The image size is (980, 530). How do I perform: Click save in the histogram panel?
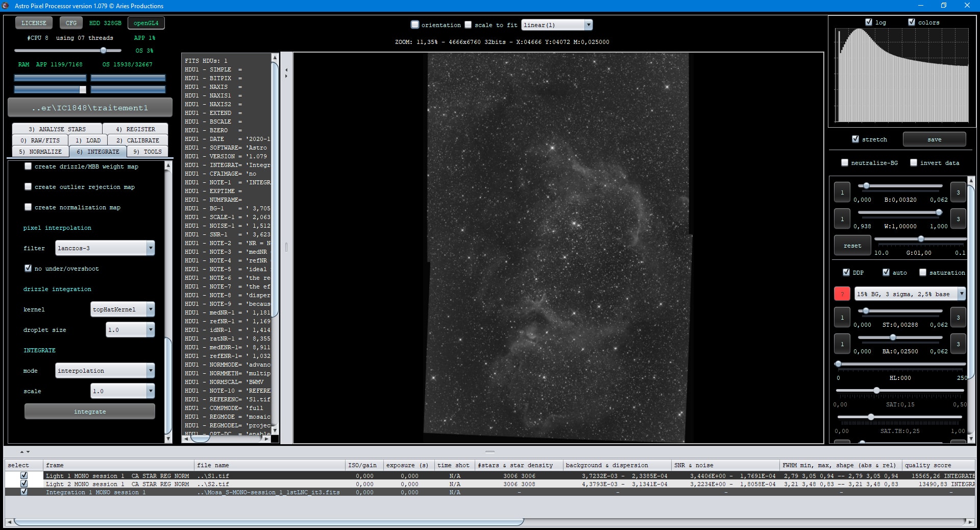(934, 139)
